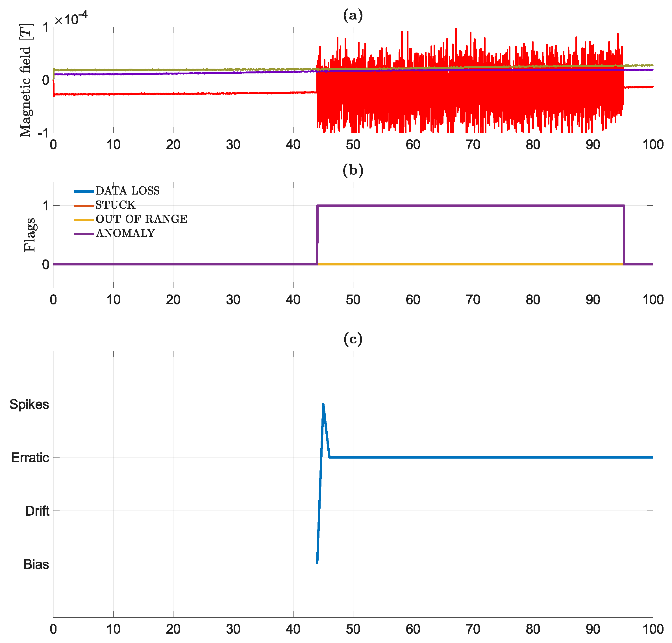Click the DATA LOSS legend label
672x643 pixels.
pyautogui.click(x=128, y=191)
